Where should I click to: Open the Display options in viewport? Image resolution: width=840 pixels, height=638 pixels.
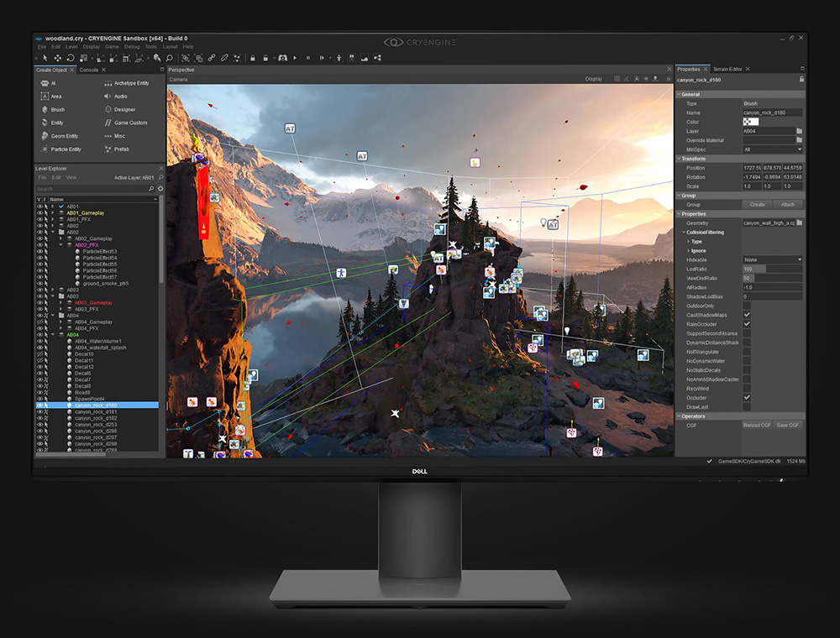pyautogui.click(x=594, y=79)
